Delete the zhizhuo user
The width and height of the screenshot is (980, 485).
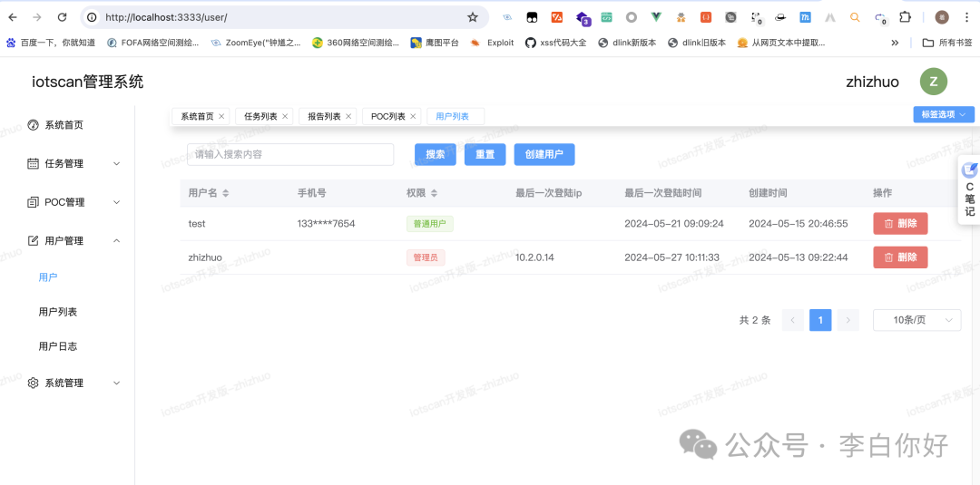tap(900, 257)
